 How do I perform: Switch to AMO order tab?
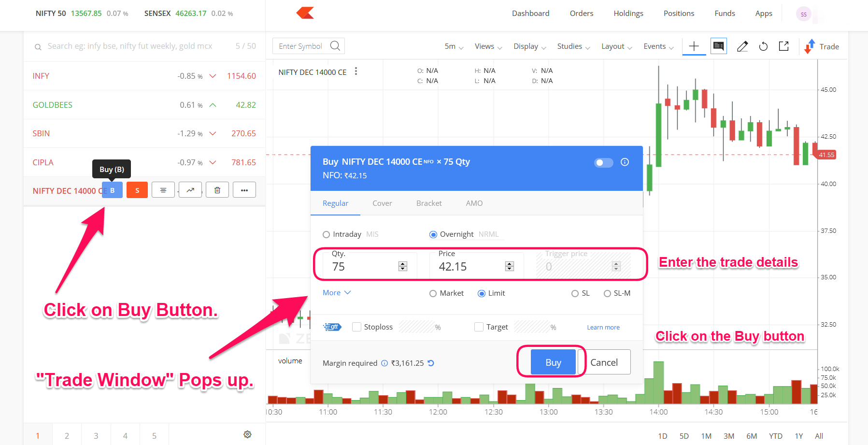(474, 203)
